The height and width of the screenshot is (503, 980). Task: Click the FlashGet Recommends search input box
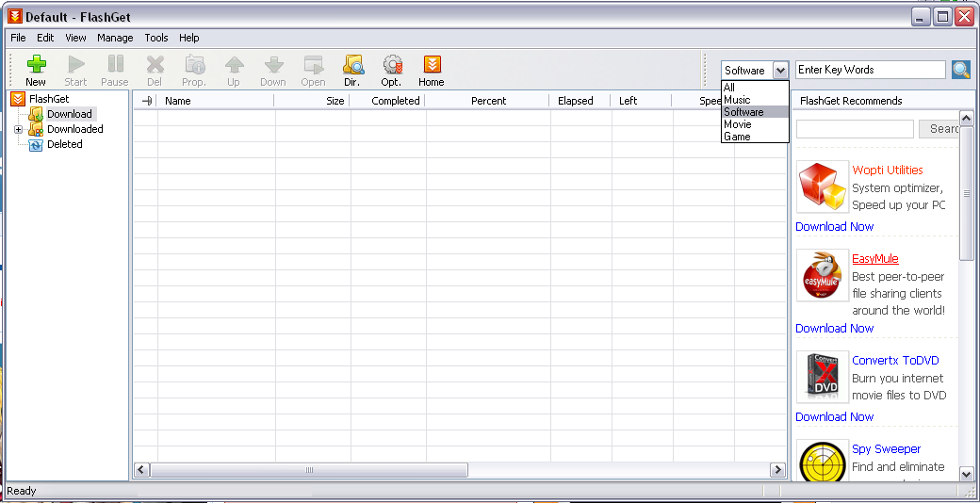[x=855, y=129]
